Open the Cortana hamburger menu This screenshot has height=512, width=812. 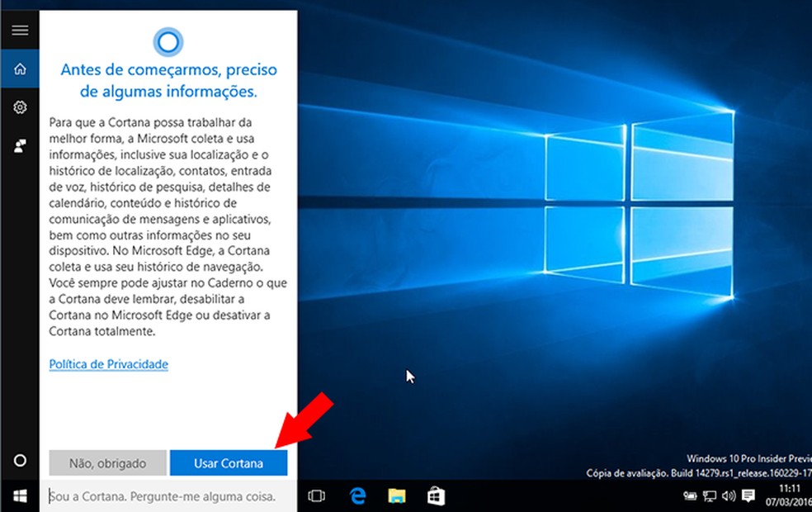(x=19, y=30)
